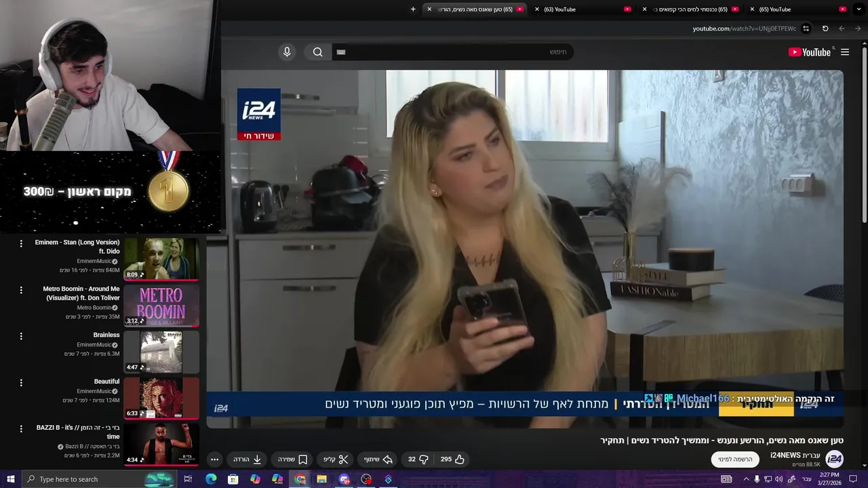Open the Windows Start menu

pyautogui.click(x=11, y=479)
